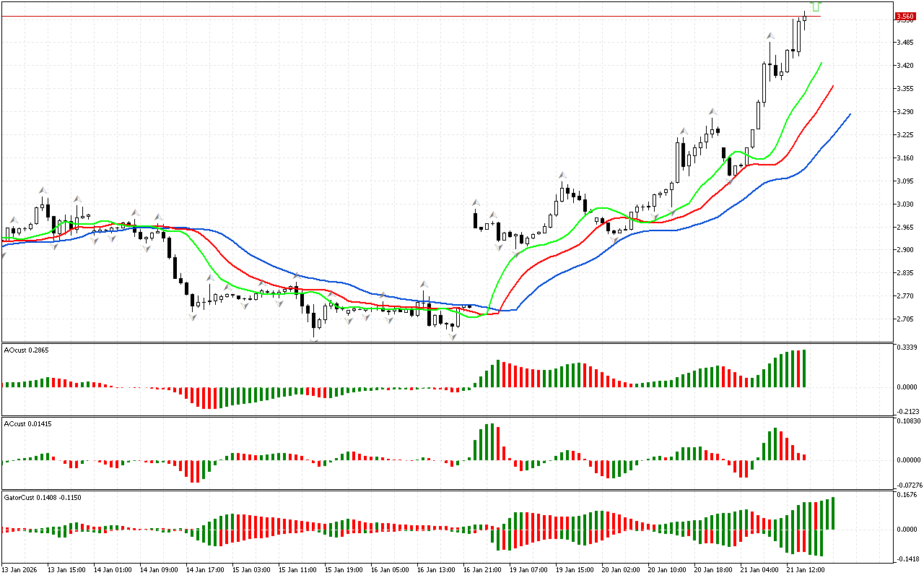Image resolution: width=924 pixels, height=578 pixels.
Task: Click the red horizontal price level line
Action: coord(433,16)
